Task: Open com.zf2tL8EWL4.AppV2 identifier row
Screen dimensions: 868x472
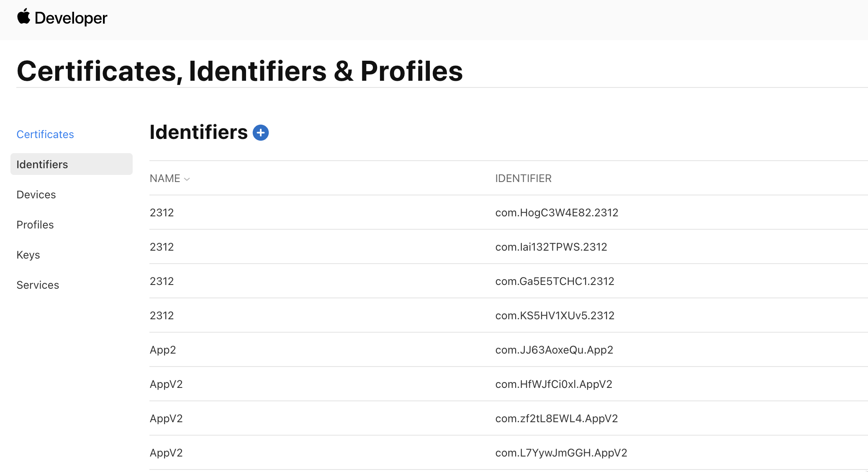Action: (508, 418)
